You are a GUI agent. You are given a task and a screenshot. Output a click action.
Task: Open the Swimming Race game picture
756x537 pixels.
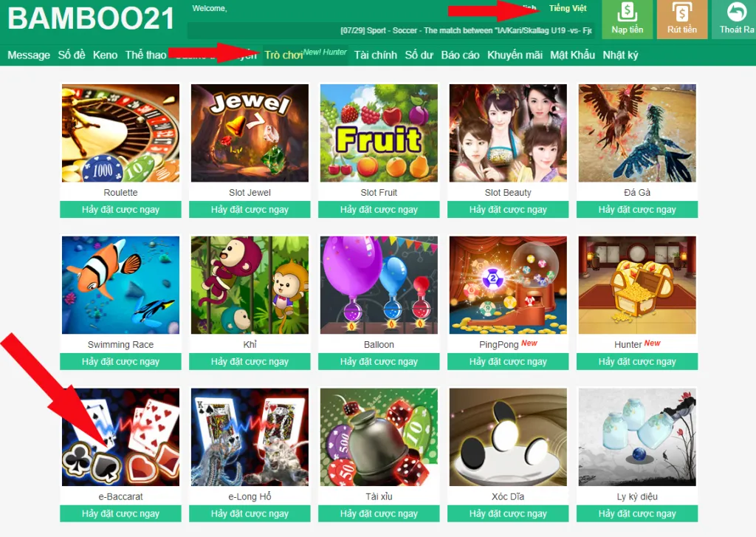120,285
